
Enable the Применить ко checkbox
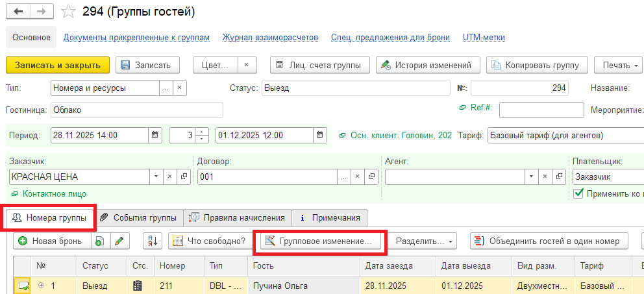pos(578,193)
